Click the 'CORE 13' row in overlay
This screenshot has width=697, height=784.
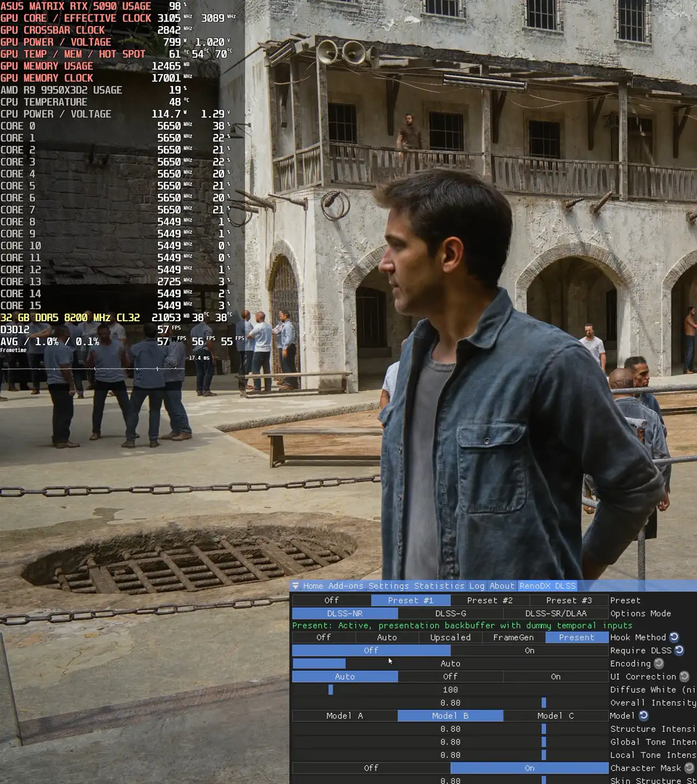tap(115, 281)
